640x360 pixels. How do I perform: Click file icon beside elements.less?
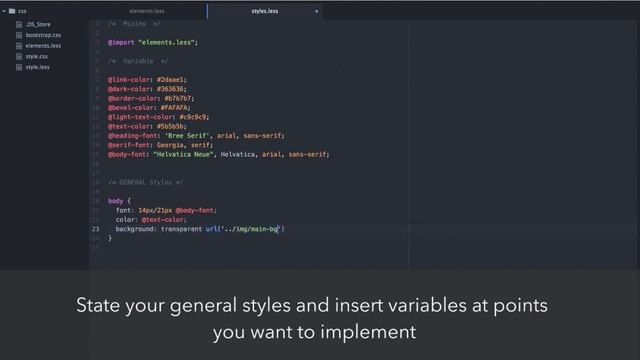point(19,46)
